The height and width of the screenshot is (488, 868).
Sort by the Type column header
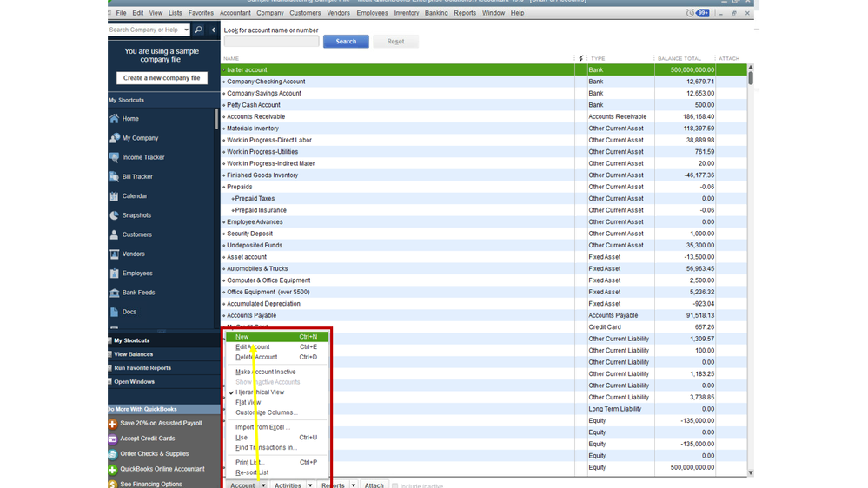pos(598,58)
